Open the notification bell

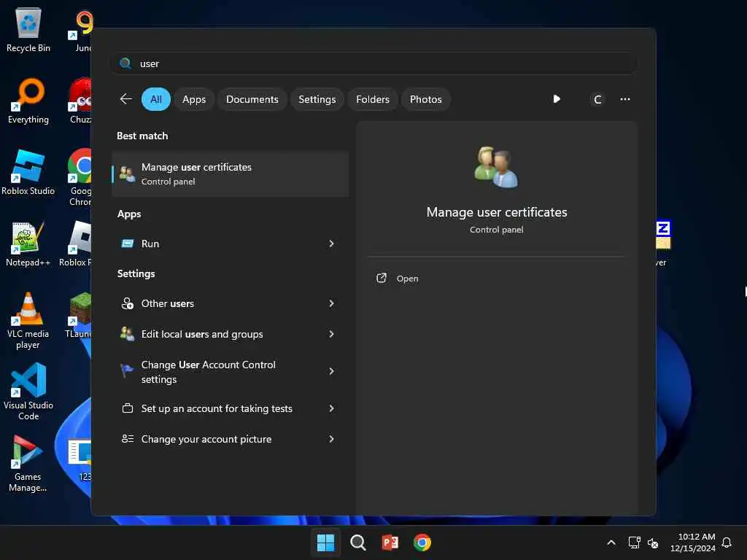coord(727,542)
